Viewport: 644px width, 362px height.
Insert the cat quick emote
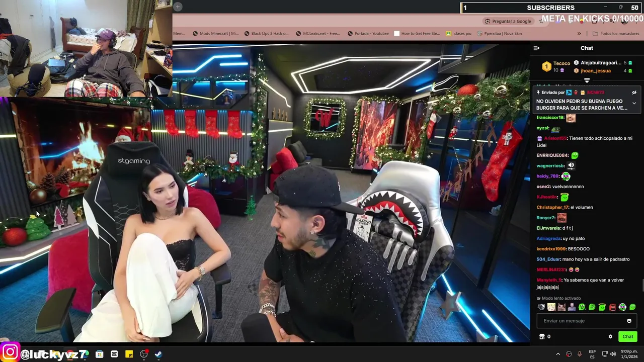point(561,307)
